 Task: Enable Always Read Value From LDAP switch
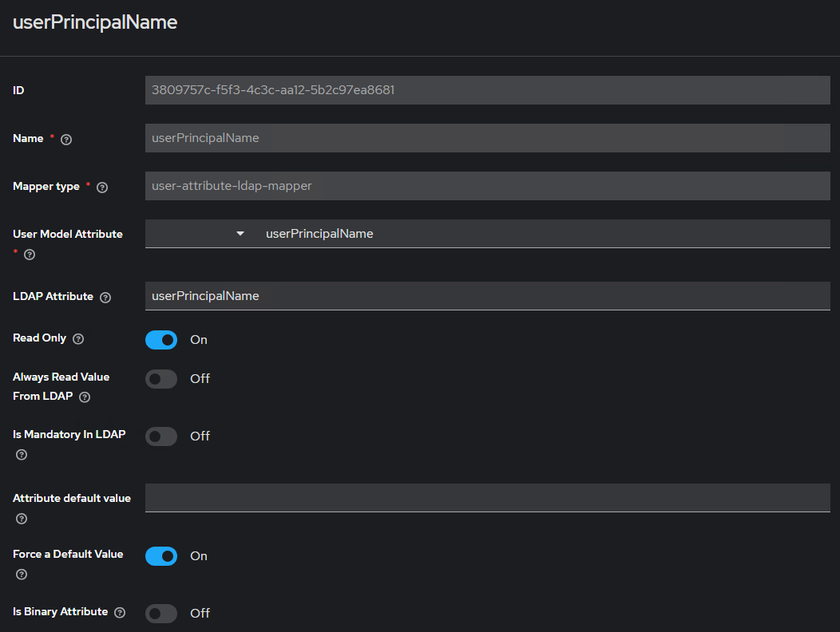point(161,379)
